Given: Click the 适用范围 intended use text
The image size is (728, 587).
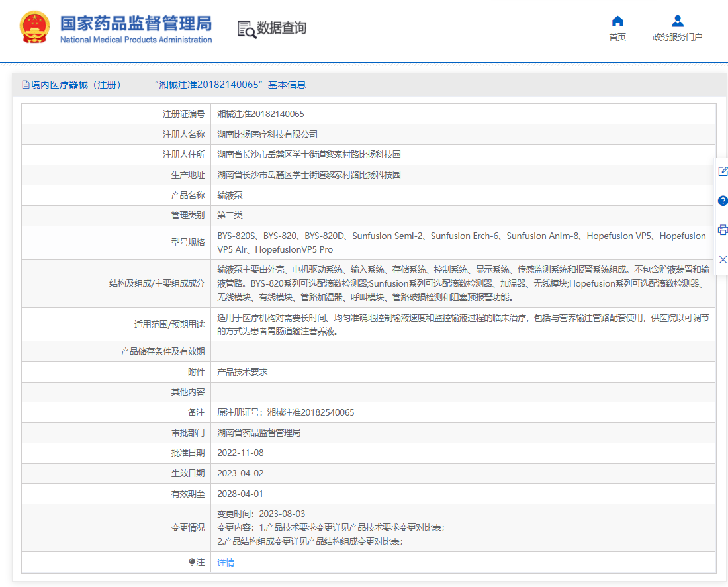Looking at the screenshot, I should [463, 324].
